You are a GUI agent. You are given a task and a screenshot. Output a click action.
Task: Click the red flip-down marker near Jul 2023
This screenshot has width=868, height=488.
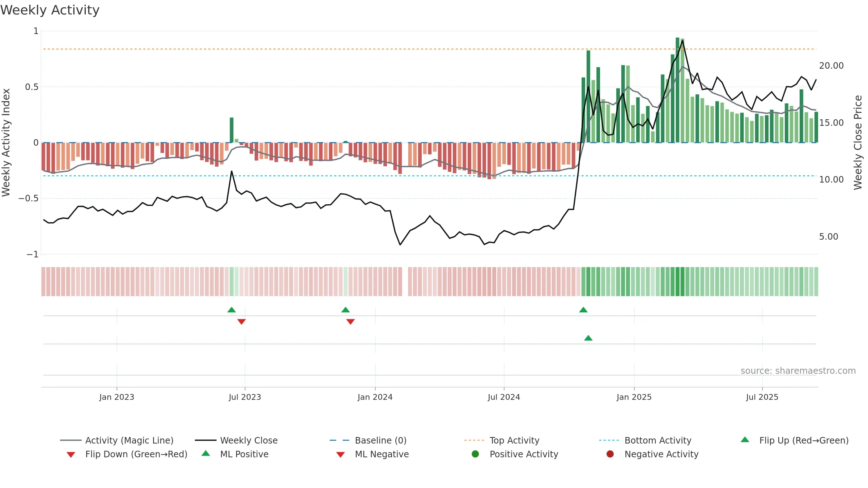(x=242, y=322)
